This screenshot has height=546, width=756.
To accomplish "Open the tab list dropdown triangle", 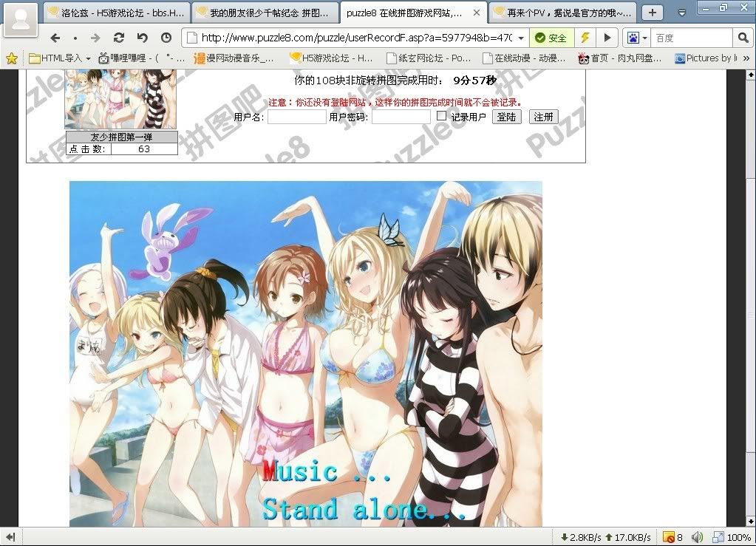I will (x=682, y=13).
